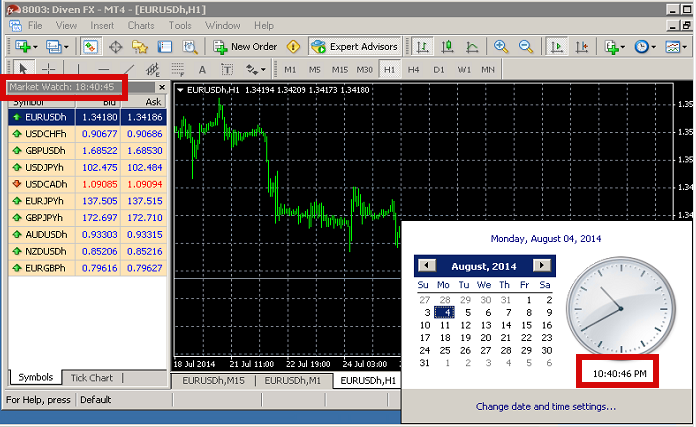Select the trendline tool
Screen dimensions: 696x427
pyautogui.click(x=128, y=69)
